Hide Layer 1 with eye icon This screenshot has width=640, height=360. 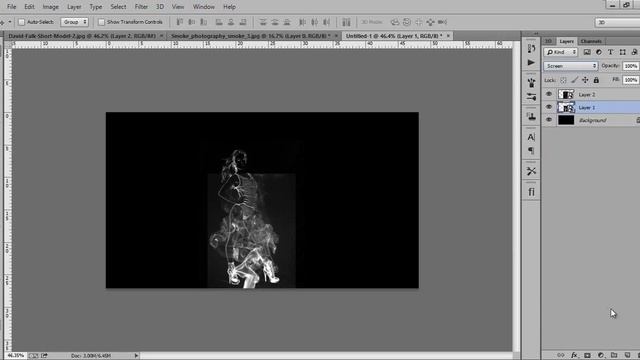pyautogui.click(x=549, y=107)
